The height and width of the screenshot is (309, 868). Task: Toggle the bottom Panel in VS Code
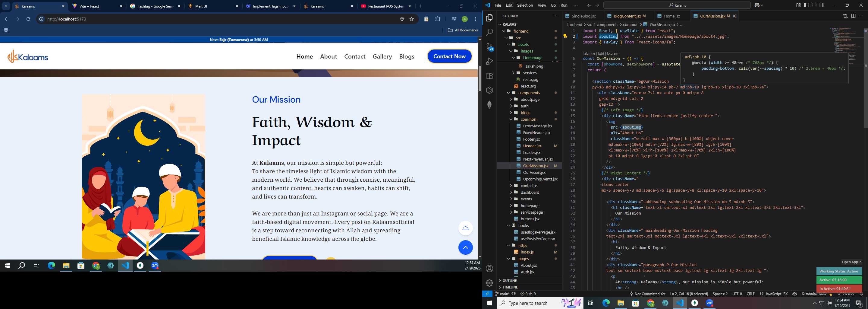point(814,5)
